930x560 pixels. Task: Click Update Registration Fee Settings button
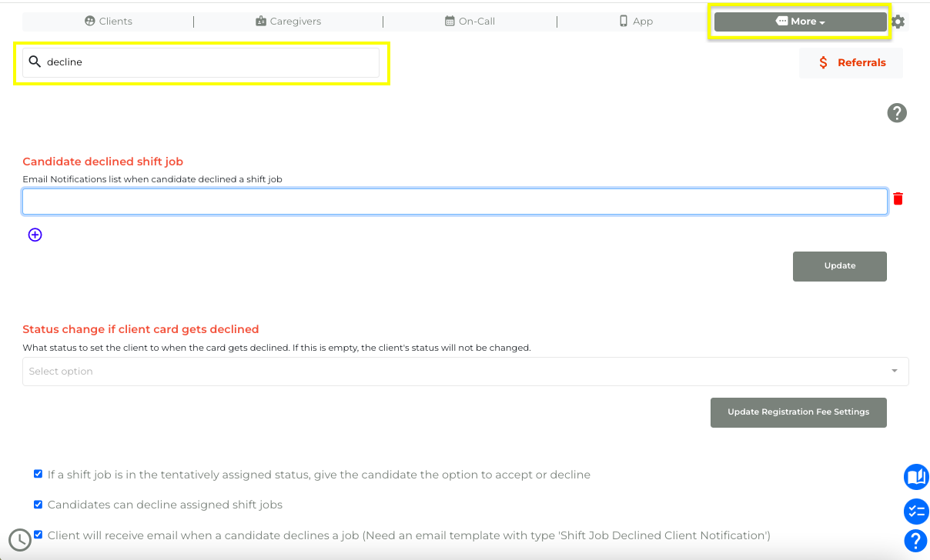pos(798,412)
